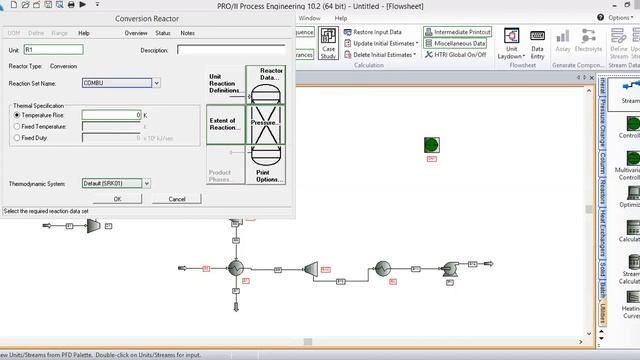Open Reactor Data button

(x=266, y=84)
